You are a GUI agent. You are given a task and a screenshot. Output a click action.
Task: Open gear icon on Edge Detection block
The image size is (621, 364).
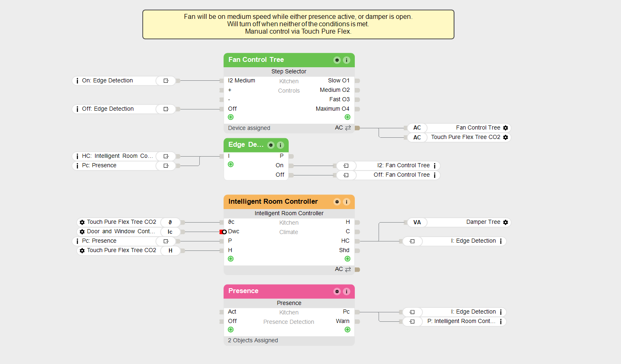[271, 145]
